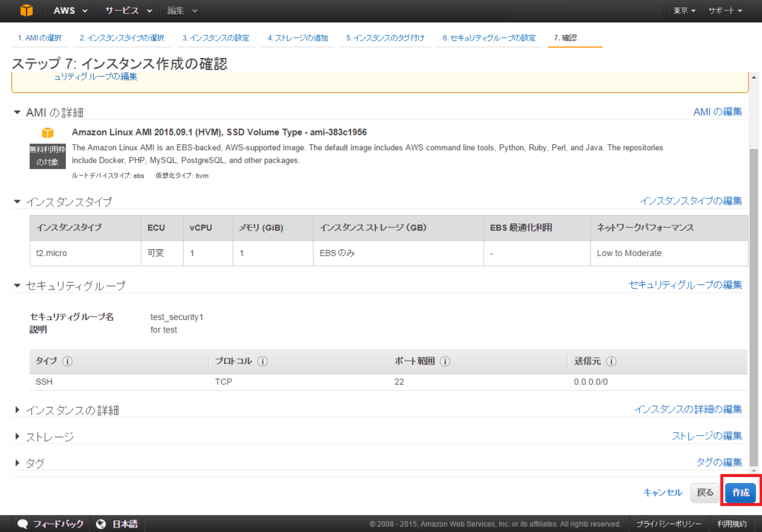The width and height of the screenshot is (762, 532).
Task: Click the 戻る button
Action: pyautogui.click(x=705, y=493)
